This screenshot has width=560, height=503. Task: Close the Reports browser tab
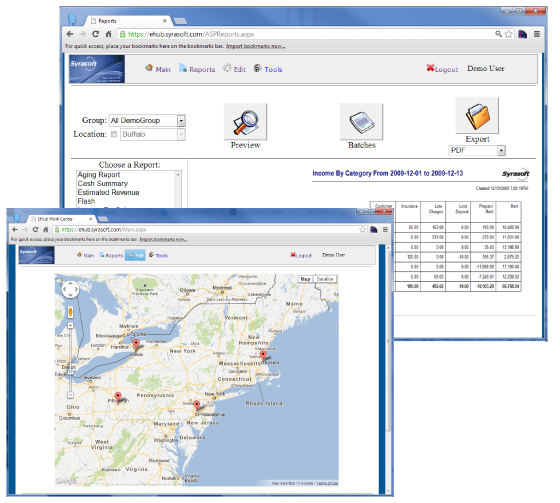[164, 21]
